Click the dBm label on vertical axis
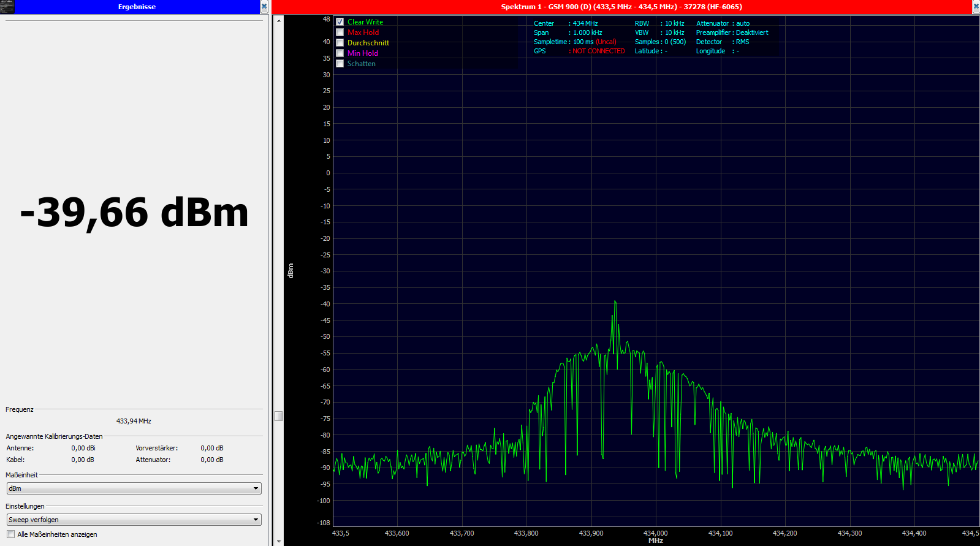This screenshot has width=980, height=546. (x=291, y=271)
